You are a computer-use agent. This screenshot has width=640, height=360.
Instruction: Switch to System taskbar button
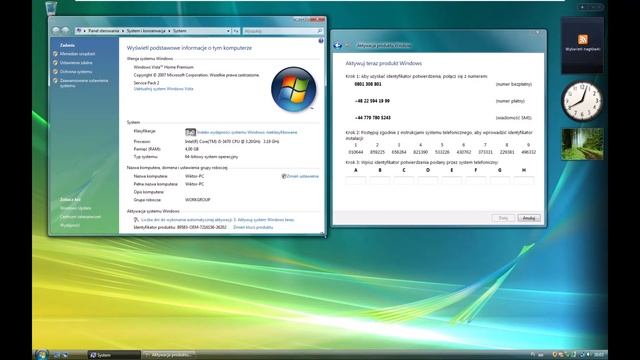click(114, 355)
